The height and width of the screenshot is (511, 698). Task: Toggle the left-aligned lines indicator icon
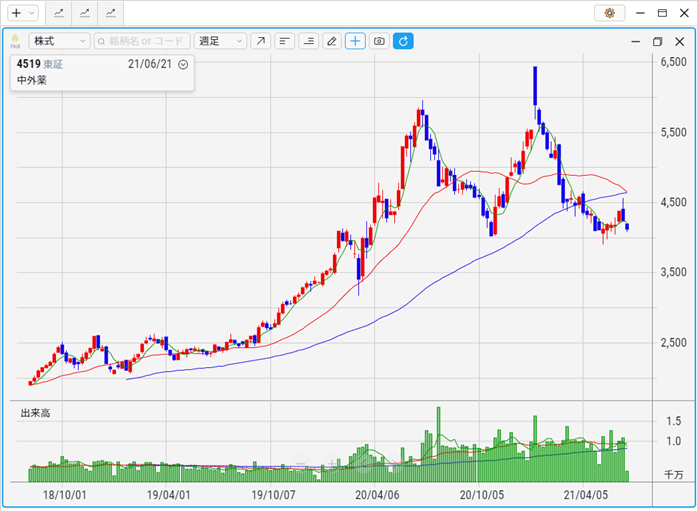[284, 41]
